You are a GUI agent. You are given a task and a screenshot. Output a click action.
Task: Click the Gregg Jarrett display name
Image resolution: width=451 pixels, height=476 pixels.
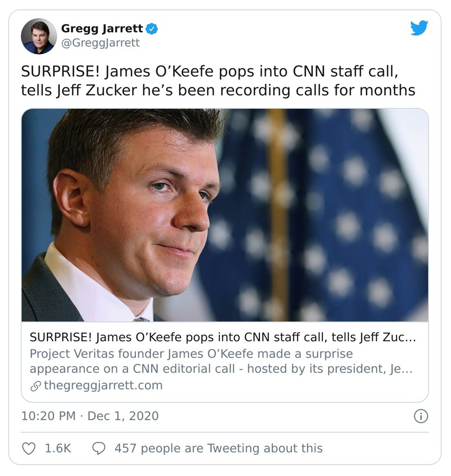(103, 28)
